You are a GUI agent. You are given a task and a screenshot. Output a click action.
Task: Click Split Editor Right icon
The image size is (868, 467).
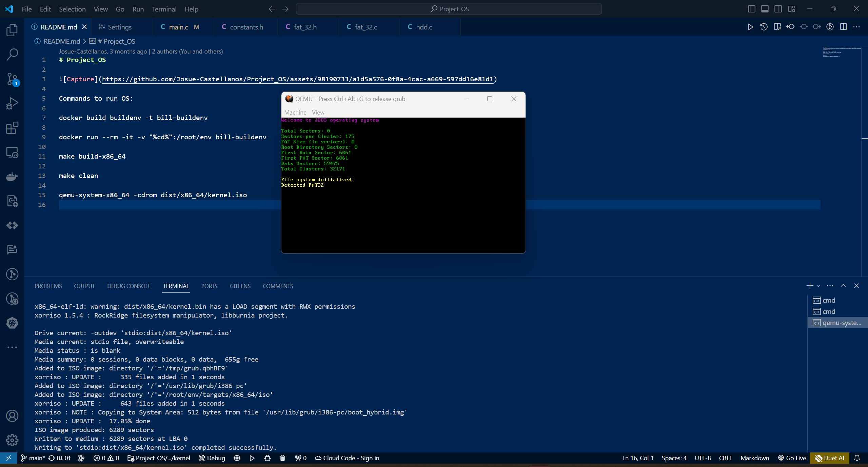tap(843, 27)
